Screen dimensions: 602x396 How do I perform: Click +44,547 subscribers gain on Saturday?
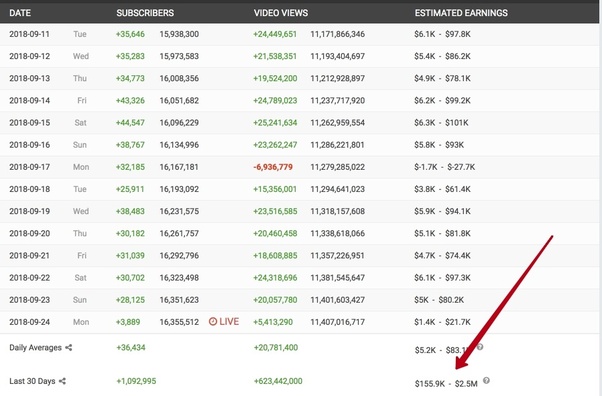(130, 123)
